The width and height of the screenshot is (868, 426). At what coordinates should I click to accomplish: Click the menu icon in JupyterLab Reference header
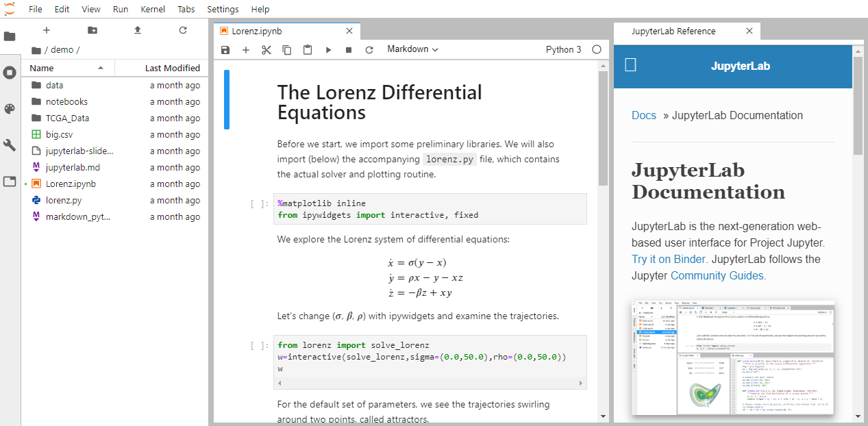coord(631,65)
